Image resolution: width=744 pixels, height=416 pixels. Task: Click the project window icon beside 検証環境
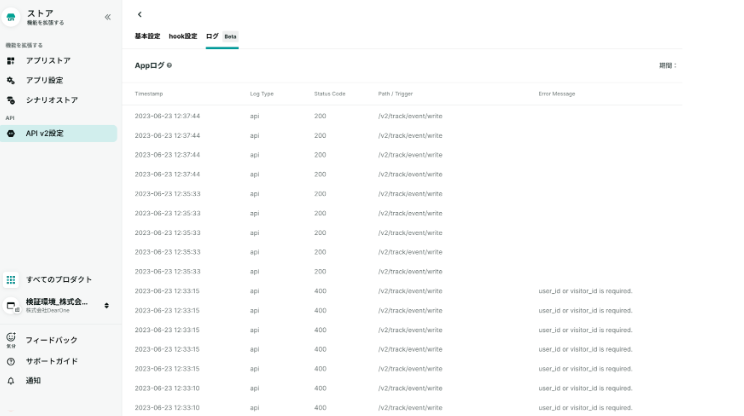(x=11, y=305)
